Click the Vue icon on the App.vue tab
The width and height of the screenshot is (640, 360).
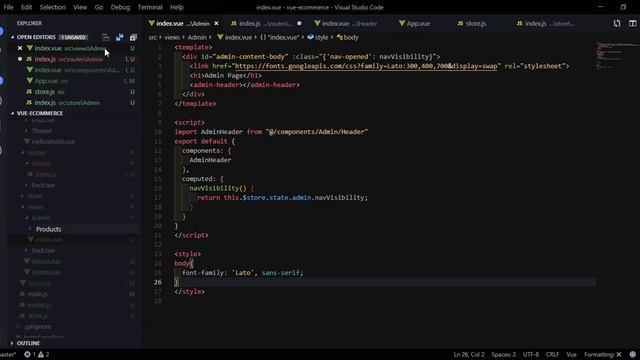click(x=402, y=23)
